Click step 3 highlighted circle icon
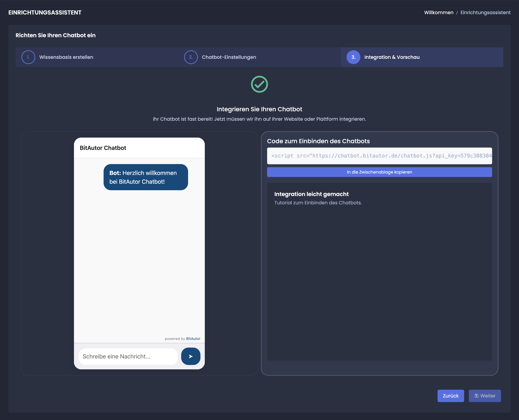The image size is (519, 420). coord(353,57)
